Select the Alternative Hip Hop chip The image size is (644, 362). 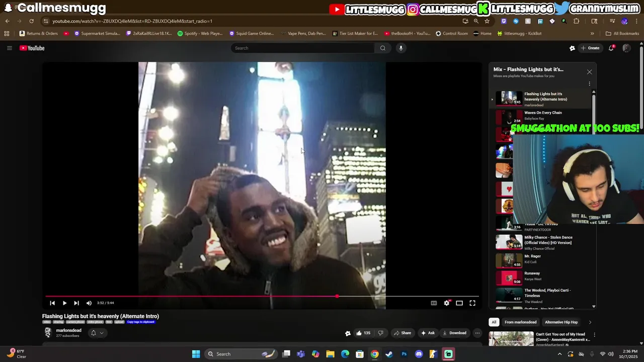point(561,322)
